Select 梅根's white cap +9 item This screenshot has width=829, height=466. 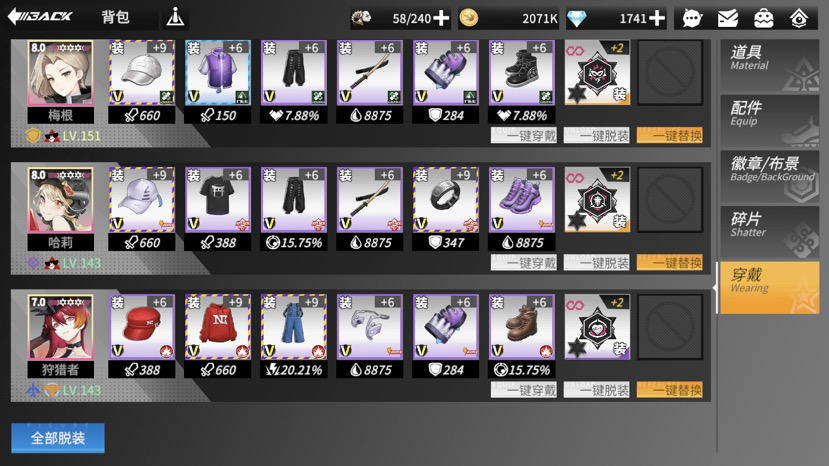click(x=142, y=73)
